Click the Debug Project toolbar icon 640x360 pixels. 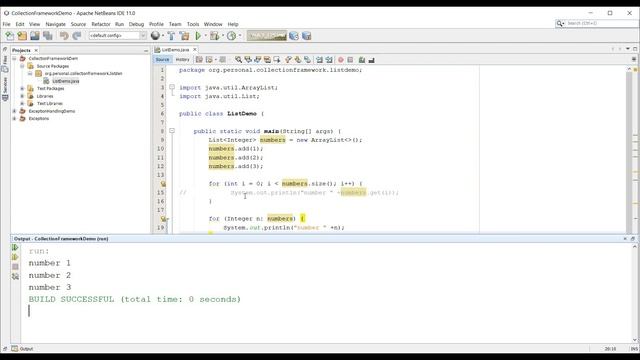point(214,36)
